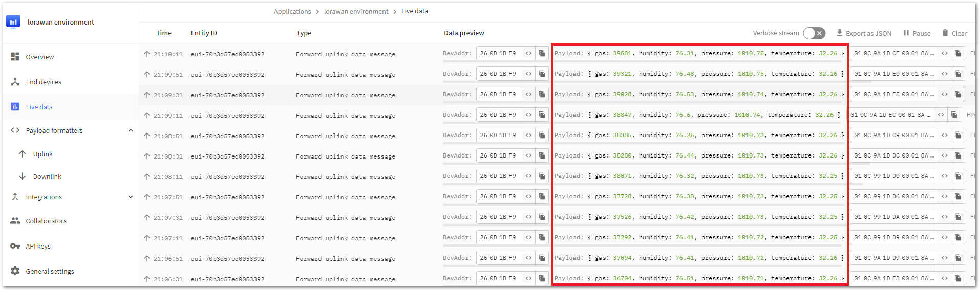Click lorawan environment breadcrumb link
This screenshot has height=291, width=980.
(x=356, y=11)
